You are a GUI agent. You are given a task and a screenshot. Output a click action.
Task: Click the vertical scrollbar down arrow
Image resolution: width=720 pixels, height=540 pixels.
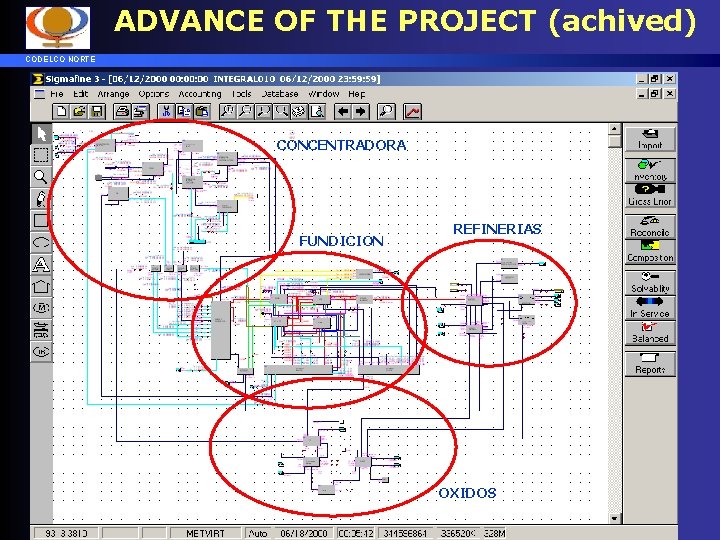[614, 518]
